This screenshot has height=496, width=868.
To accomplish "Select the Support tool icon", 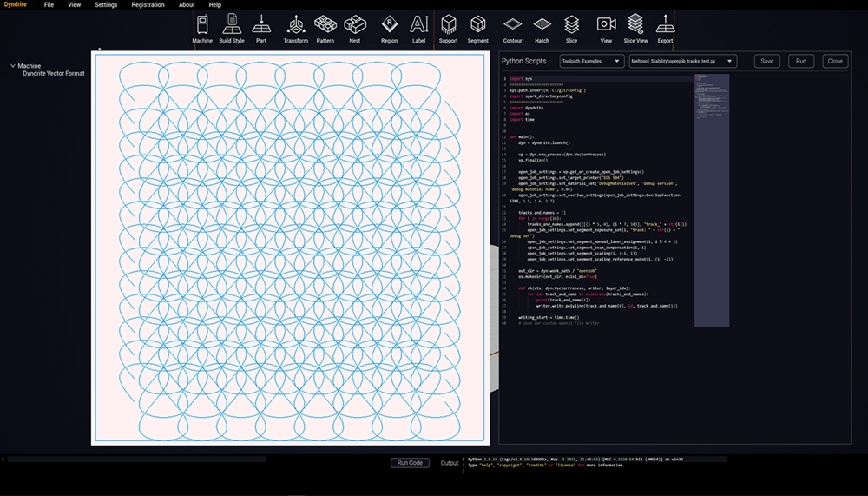I will pos(448,24).
